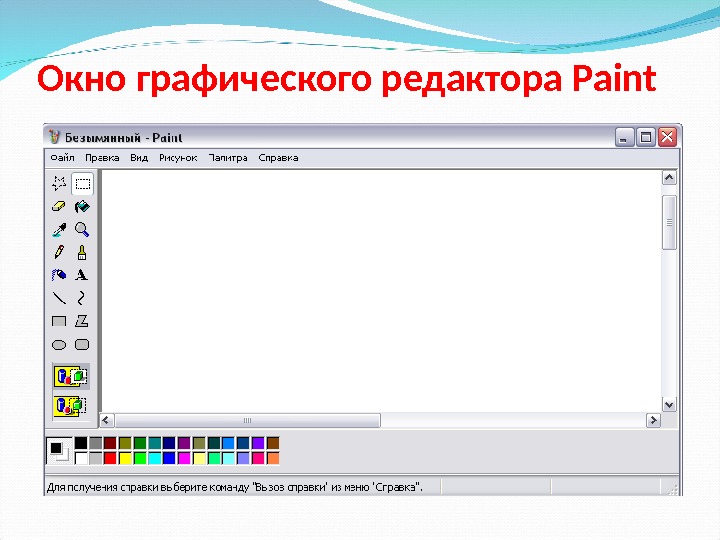Select the Rectangle shape tool
Screen dimensions: 720x540
[59, 321]
